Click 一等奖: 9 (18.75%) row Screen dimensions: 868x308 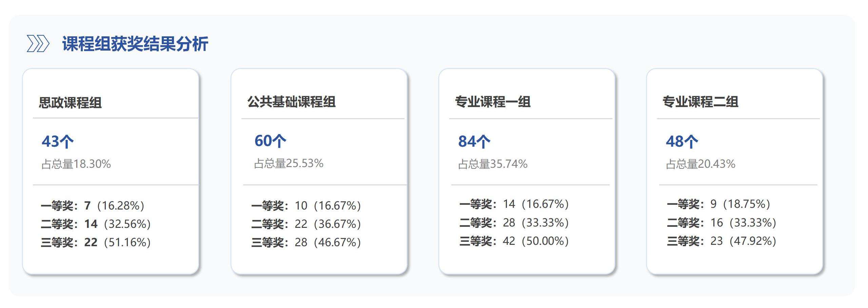(719, 204)
